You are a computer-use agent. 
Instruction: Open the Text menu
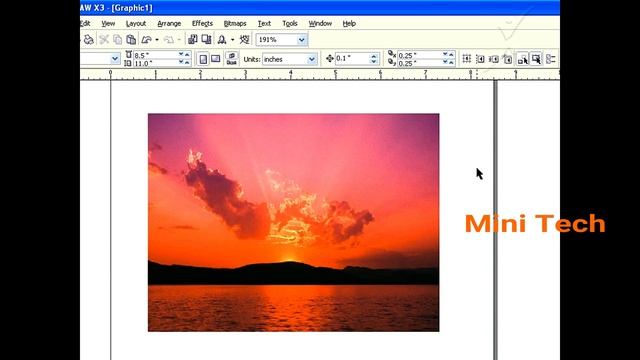point(264,24)
